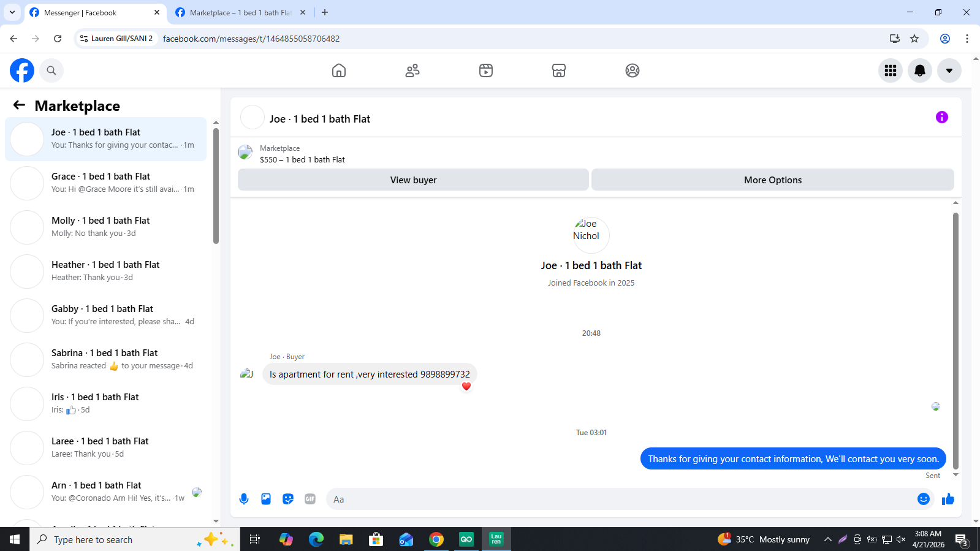Open the Facebook menu grid
Viewport: 980px width, 551px height.
point(891,70)
